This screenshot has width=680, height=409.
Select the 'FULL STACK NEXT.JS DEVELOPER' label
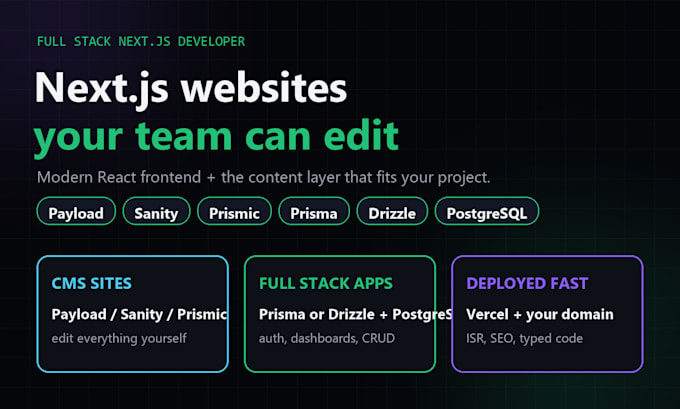[141, 42]
